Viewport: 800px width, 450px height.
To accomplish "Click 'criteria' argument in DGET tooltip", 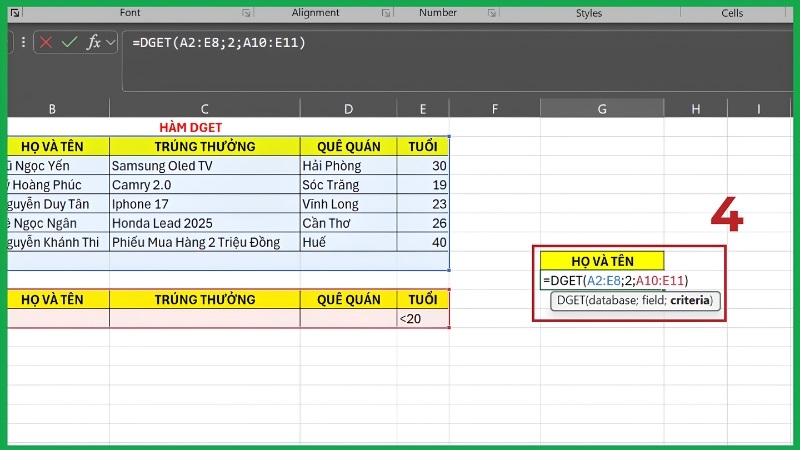I will pyautogui.click(x=690, y=300).
